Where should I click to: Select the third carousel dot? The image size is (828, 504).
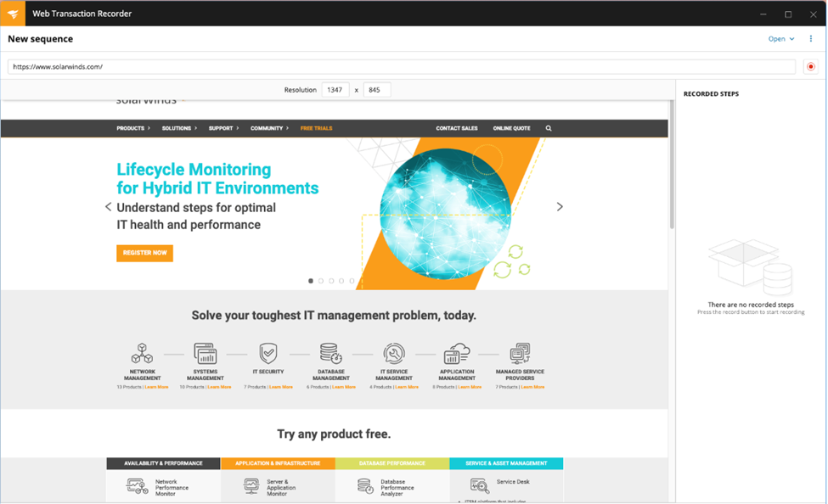tap(331, 281)
